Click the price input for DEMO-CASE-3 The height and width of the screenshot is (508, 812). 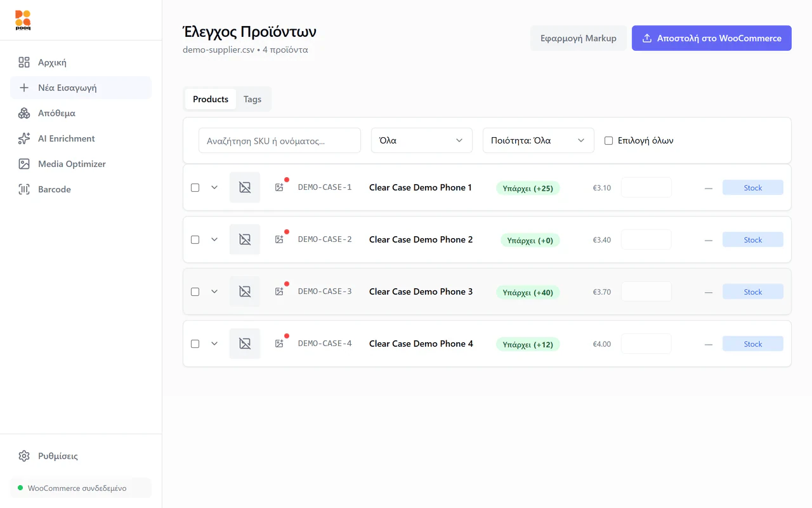[646, 291]
